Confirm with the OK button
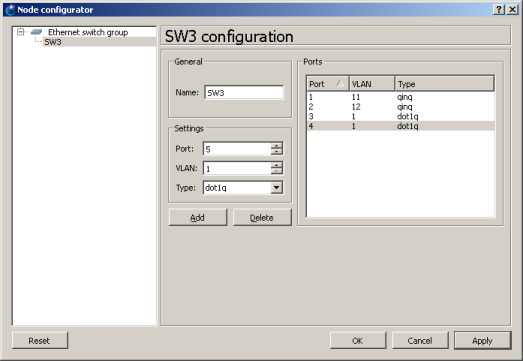This screenshot has width=523, height=361. [x=358, y=341]
